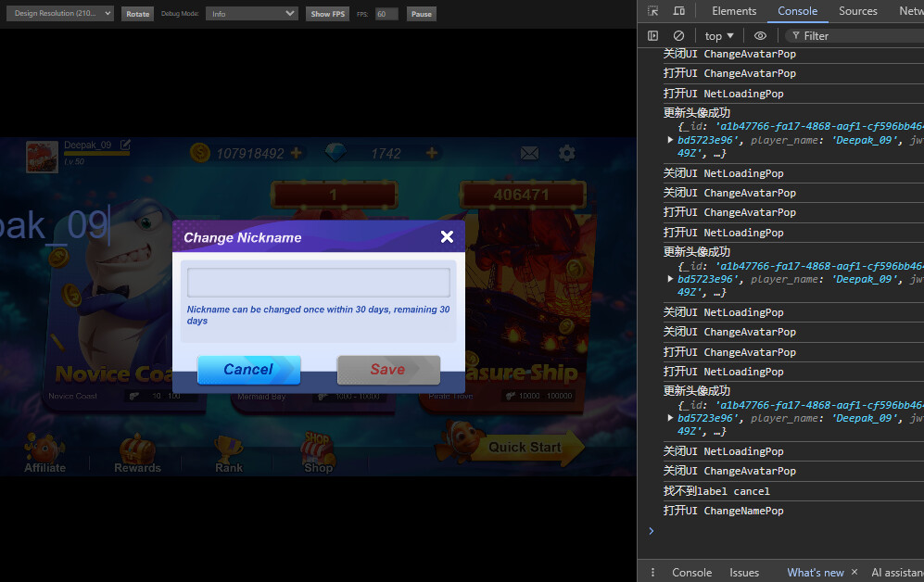Expand second logged object with player_name Deepak_09
The height and width of the screenshot is (582, 924).
[670, 279]
